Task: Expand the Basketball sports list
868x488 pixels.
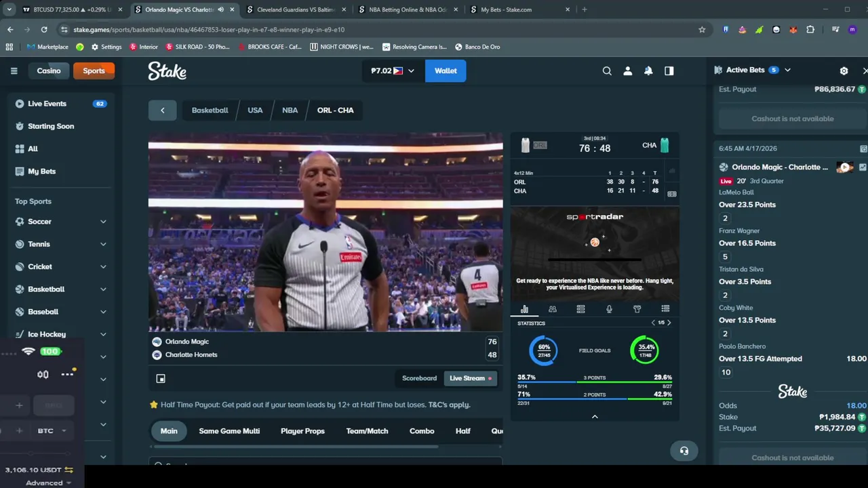Action: [103, 289]
